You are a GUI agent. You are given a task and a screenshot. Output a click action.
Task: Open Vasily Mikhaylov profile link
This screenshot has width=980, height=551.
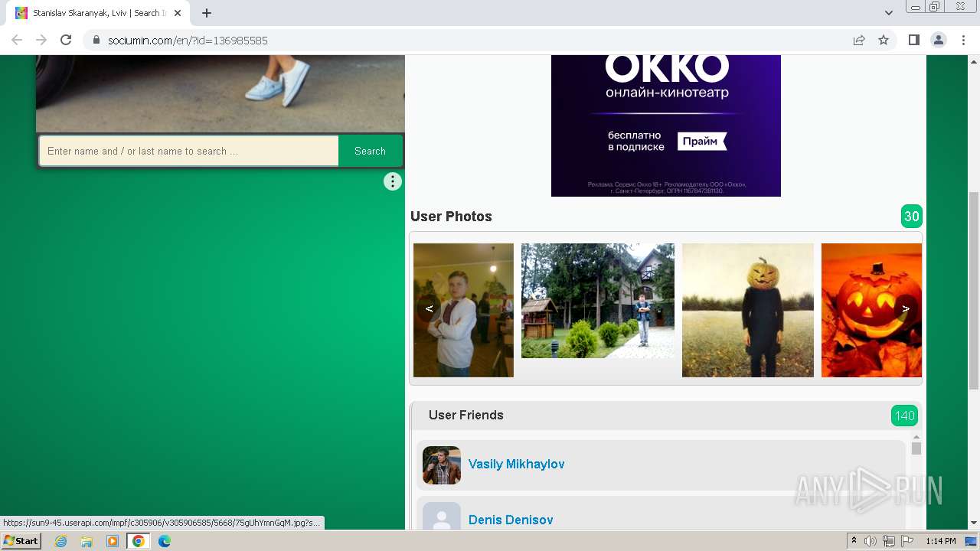pos(516,464)
